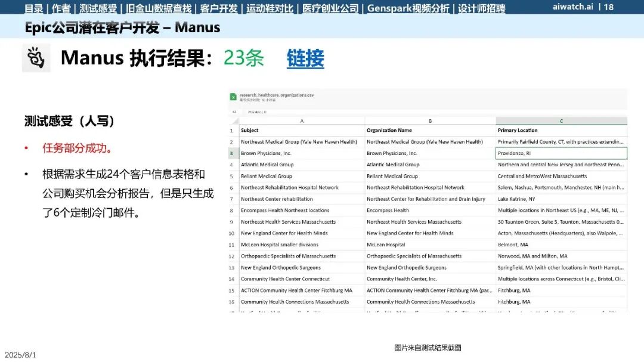This screenshot has height=362, width=644.
Task: Open the Genspark视频分析 section link
Action: [408, 8]
